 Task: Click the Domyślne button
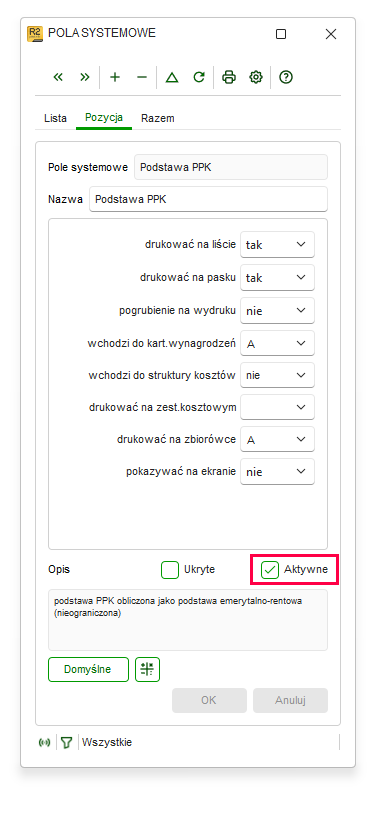[88, 670]
